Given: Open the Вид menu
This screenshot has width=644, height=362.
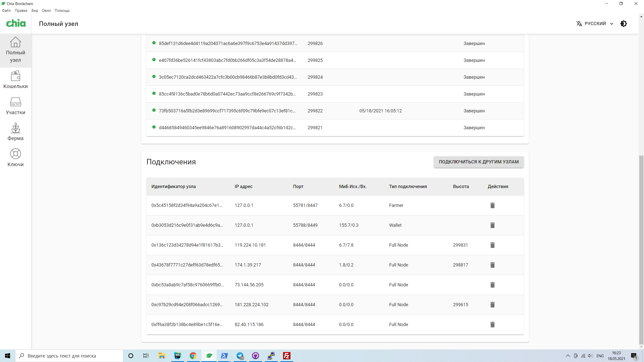Looking at the screenshot, I should pos(34,11).
